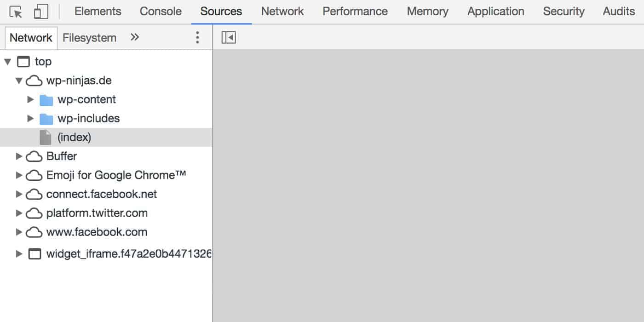
Task: Expand the widget_iframe frame entry
Action: 19,253
